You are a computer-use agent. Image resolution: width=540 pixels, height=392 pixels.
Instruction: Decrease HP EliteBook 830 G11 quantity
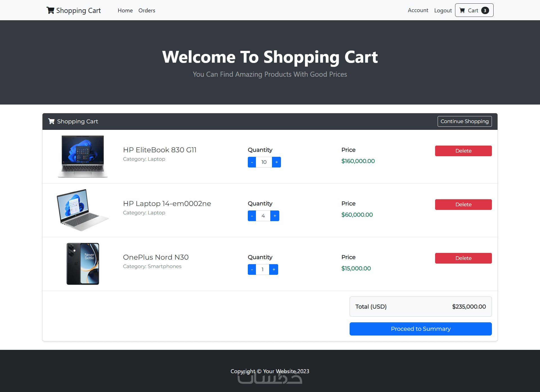pyautogui.click(x=252, y=162)
